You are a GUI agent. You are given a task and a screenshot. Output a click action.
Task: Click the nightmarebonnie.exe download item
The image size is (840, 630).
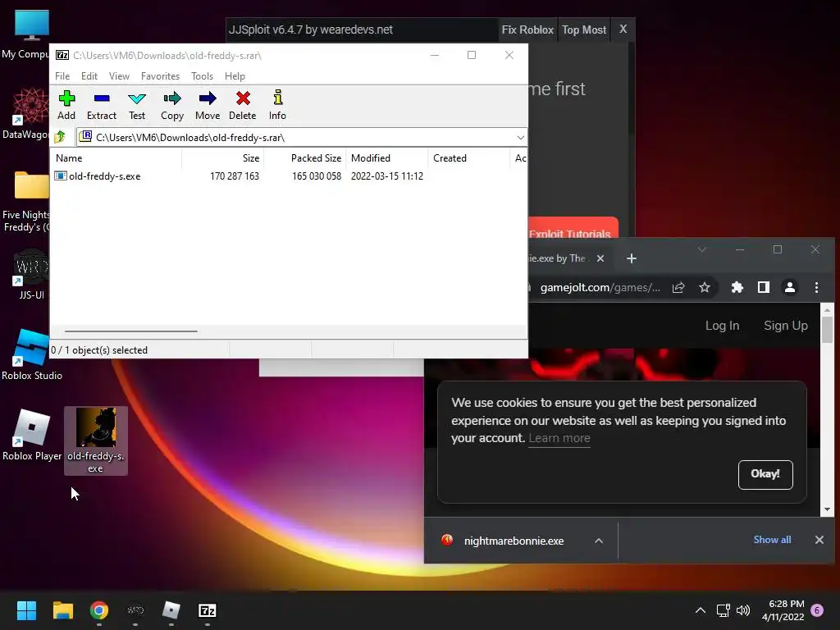click(514, 541)
